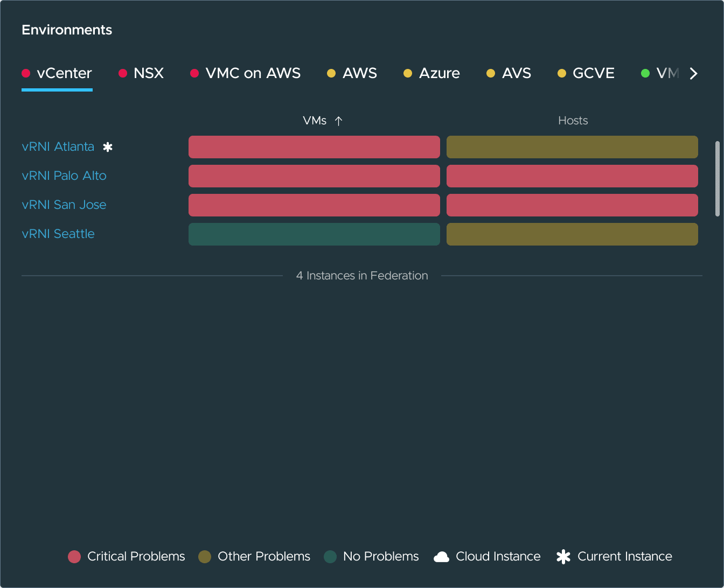Image resolution: width=724 pixels, height=588 pixels.
Task: Click the Environments panel title
Action: (x=67, y=30)
